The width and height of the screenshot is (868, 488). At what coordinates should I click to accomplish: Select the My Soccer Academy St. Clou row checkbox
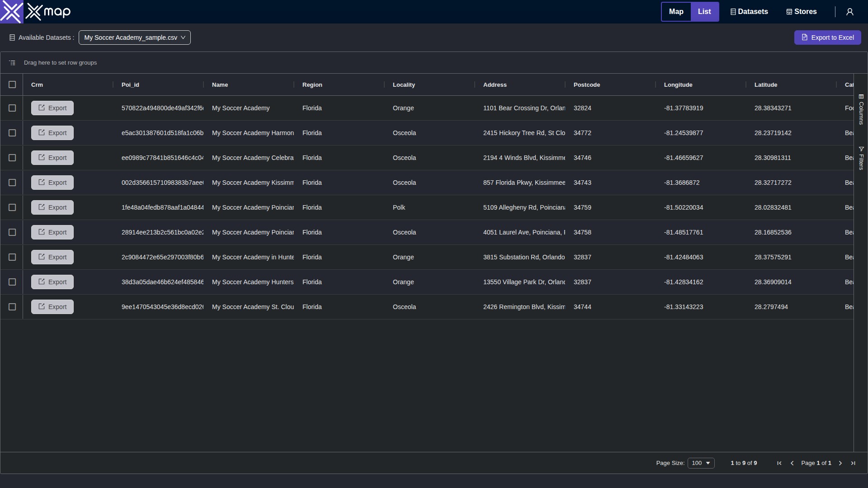pyautogui.click(x=12, y=307)
